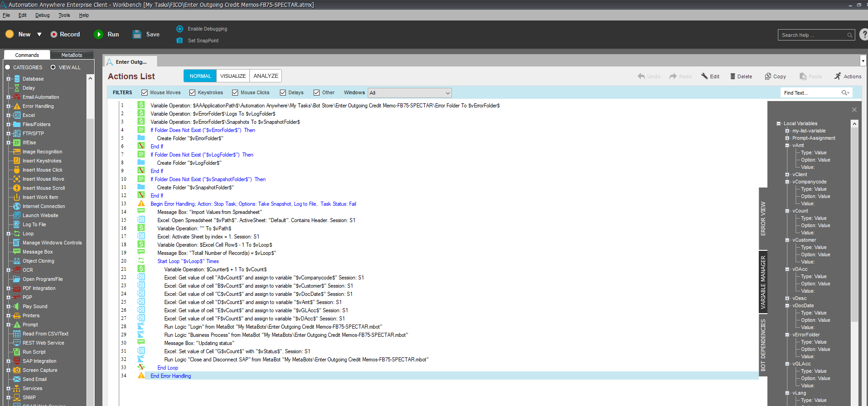Screen dimensions: 868x406
Task: Click the Set SnapPoint camera icon
Action: pyautogui.click(x=180, y=41)
